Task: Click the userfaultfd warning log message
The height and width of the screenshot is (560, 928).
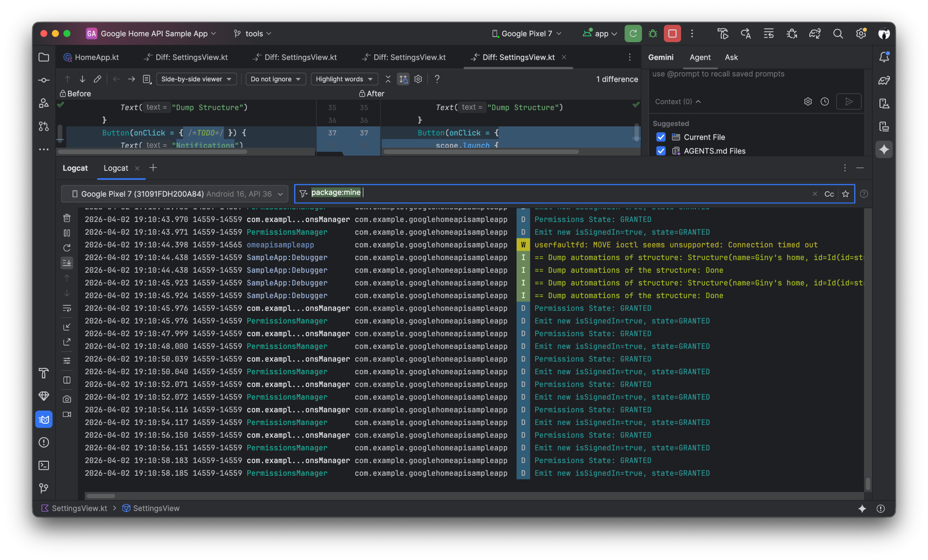Action: 676,245
